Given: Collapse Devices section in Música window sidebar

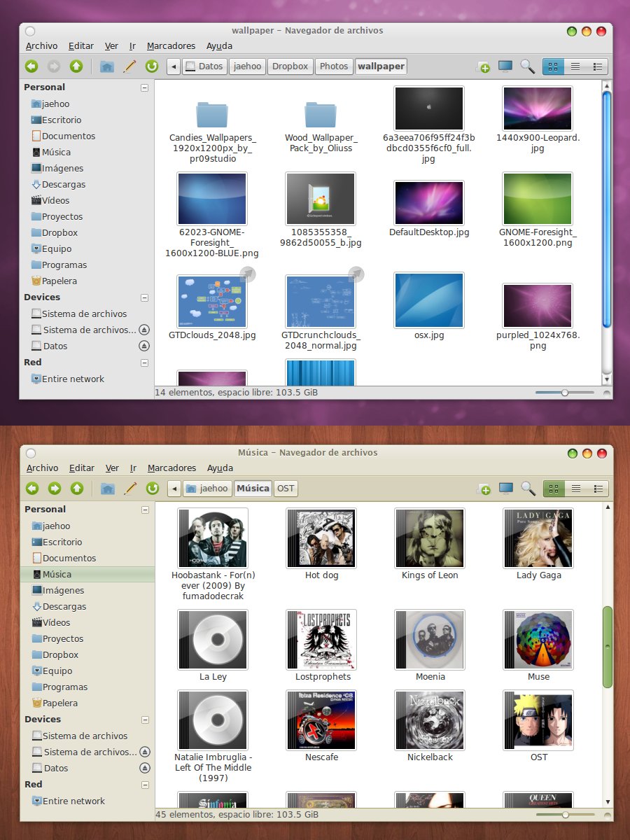Looking at the screenshot, I should pyautogui.click(x=145, y=720).
